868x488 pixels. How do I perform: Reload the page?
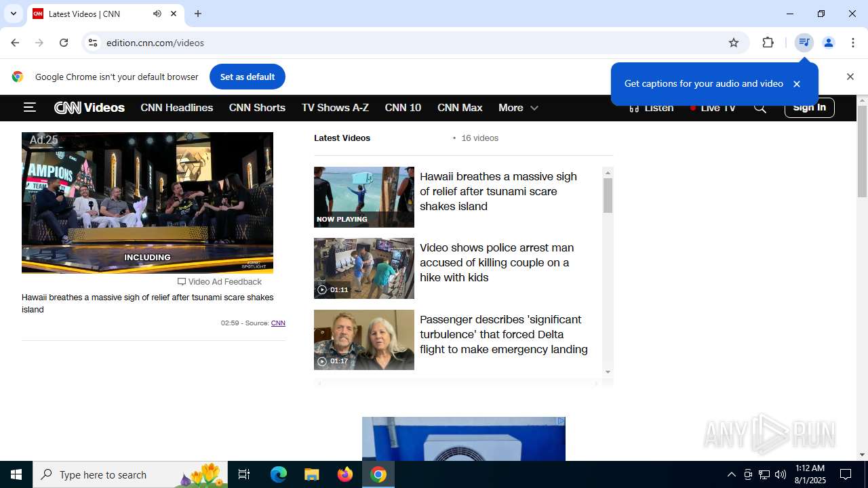pyautogui.click(x=64, y=43)
